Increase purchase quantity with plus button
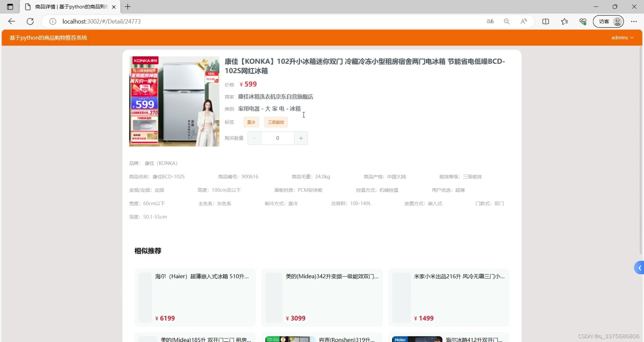Screen dimensions: 644x342 pos(301,138)
